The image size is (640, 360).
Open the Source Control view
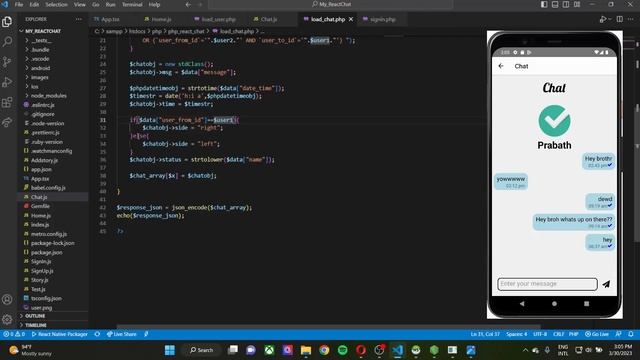click(7, 62)
